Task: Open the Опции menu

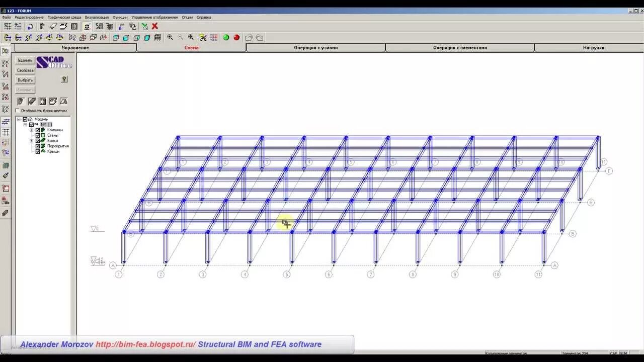Action: coord(187,17)
